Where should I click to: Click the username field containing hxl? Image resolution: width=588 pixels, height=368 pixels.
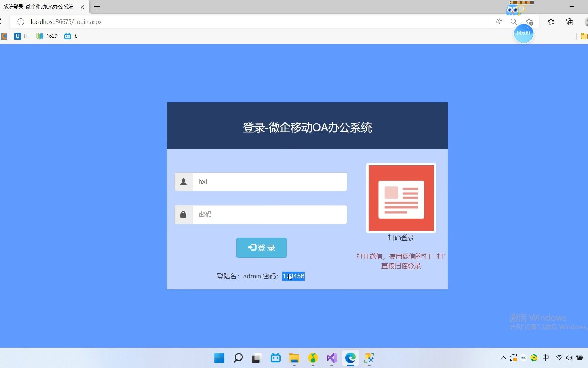[270, 182]
